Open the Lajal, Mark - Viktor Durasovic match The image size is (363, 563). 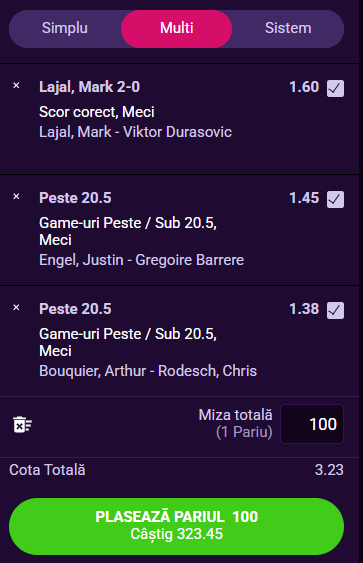point(135,132)
